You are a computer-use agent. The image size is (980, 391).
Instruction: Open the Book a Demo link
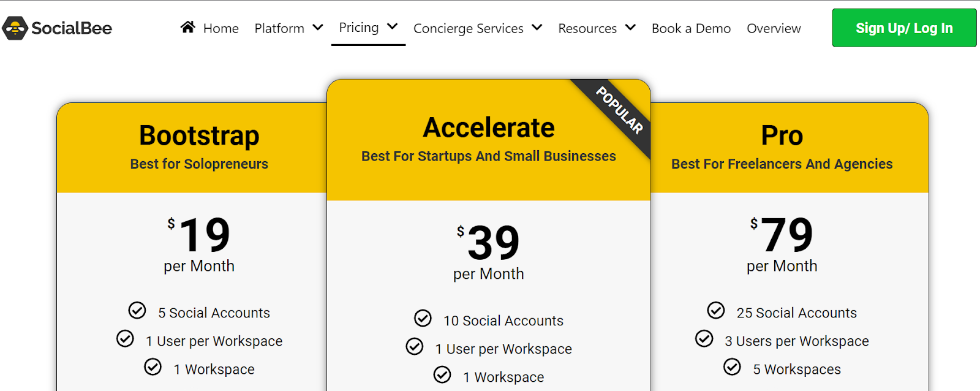pyautogui.click(x=691, y=28)
